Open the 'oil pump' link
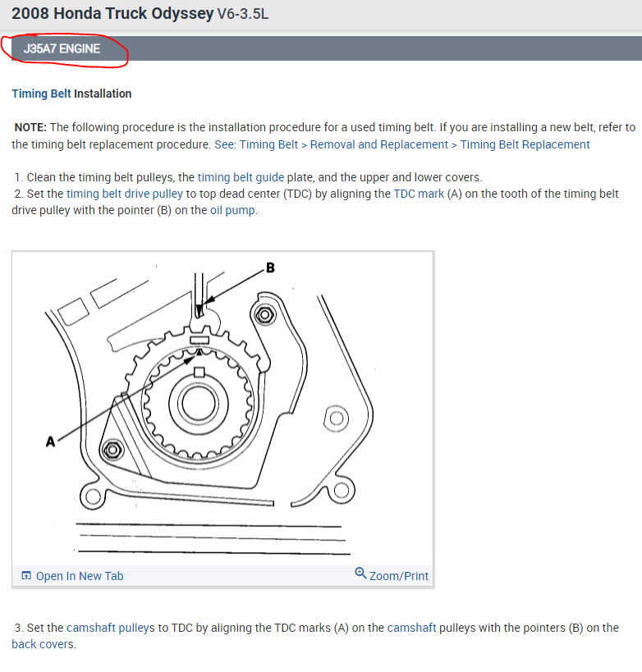642x672 pixels. point(233,210)
